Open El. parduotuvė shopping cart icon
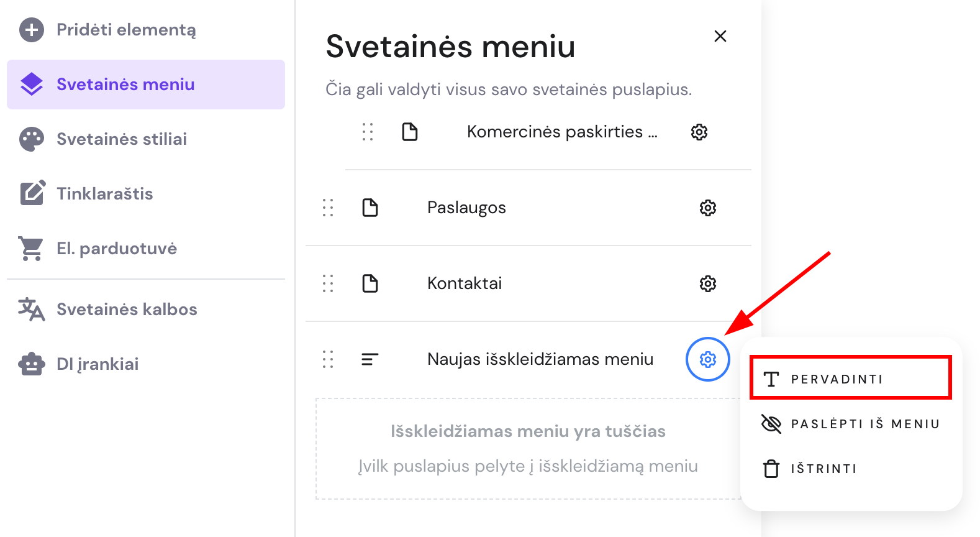This screenshot has width=980, height=537. coord(32,248)
